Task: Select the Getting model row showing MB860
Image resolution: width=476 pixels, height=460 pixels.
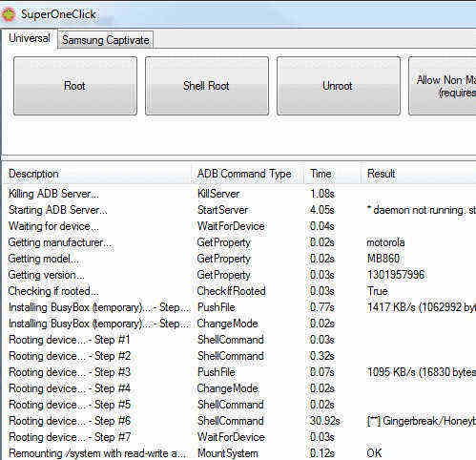Action: pos(240,259)
